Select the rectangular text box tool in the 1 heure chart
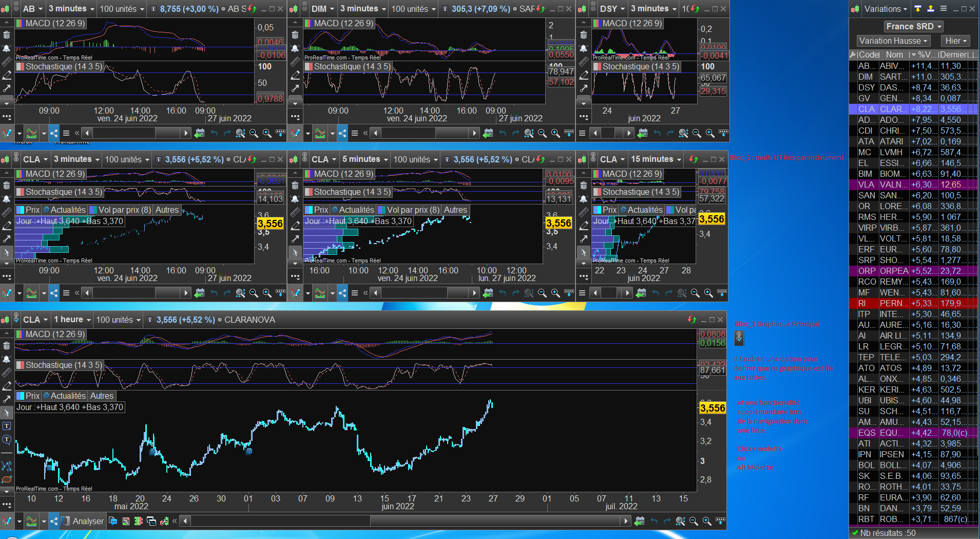980x539 pixels. (7, 426)
